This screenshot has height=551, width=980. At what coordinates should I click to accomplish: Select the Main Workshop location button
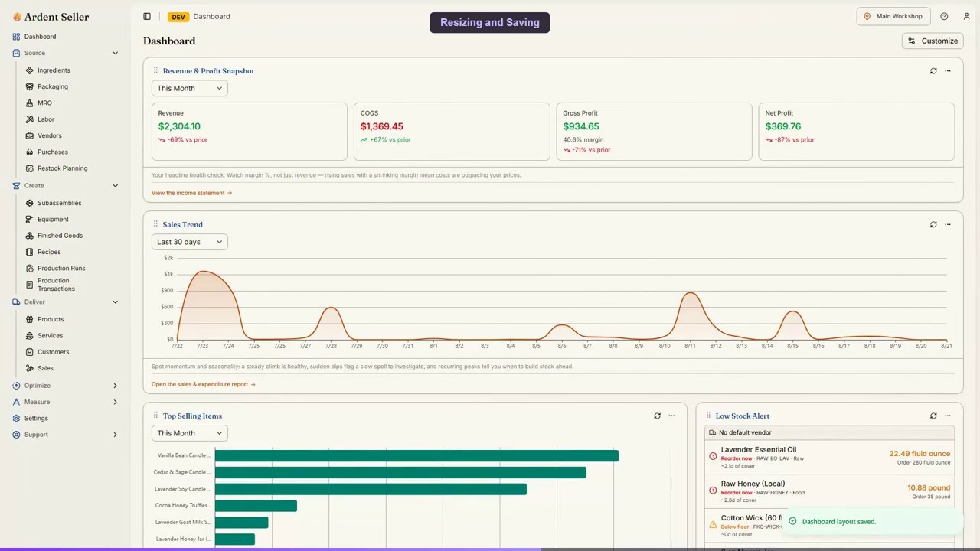pos(893,16)
